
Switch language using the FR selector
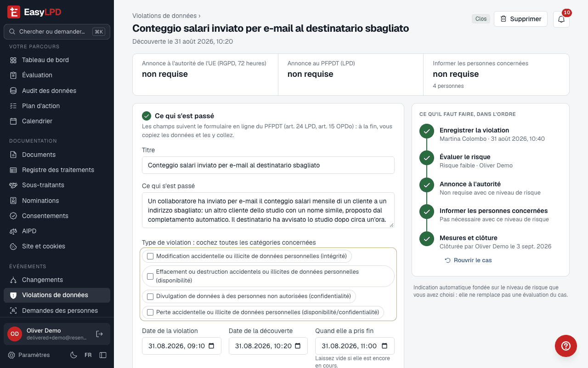(88, 355)
